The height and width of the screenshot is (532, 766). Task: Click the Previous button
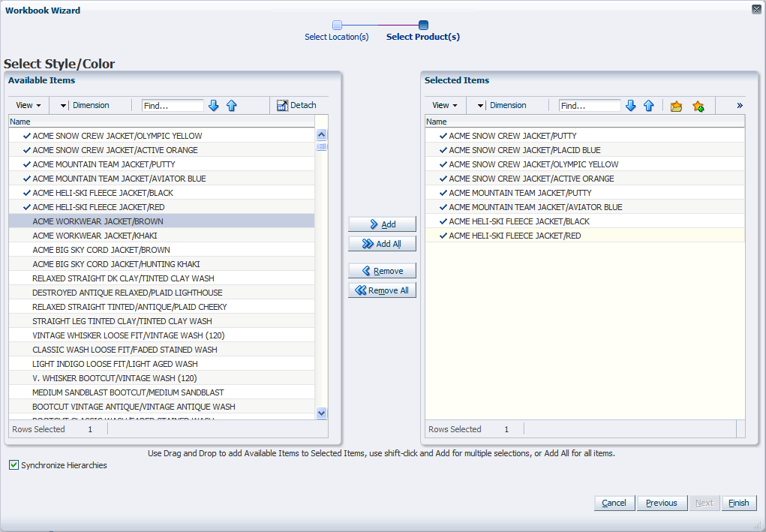[x=662, y=503]
